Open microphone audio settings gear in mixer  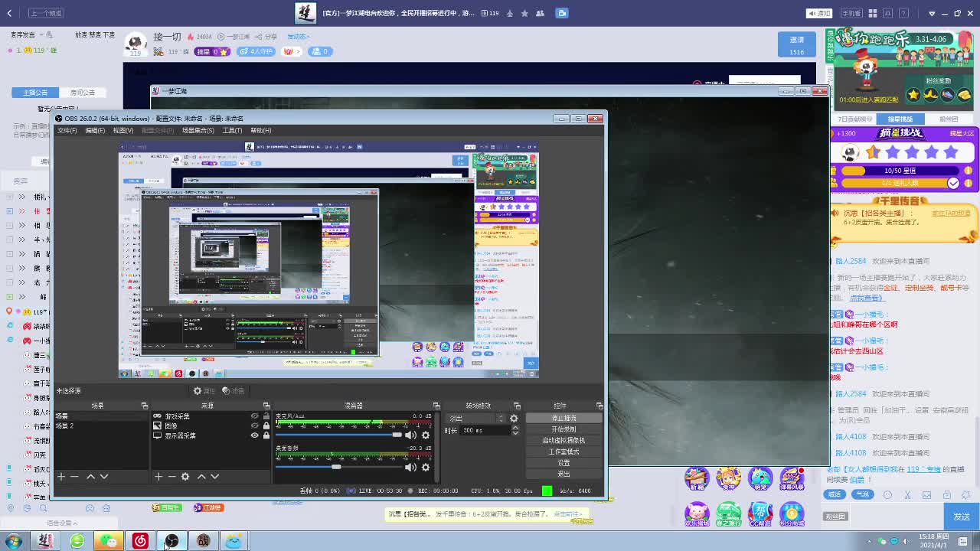point(426,435)
